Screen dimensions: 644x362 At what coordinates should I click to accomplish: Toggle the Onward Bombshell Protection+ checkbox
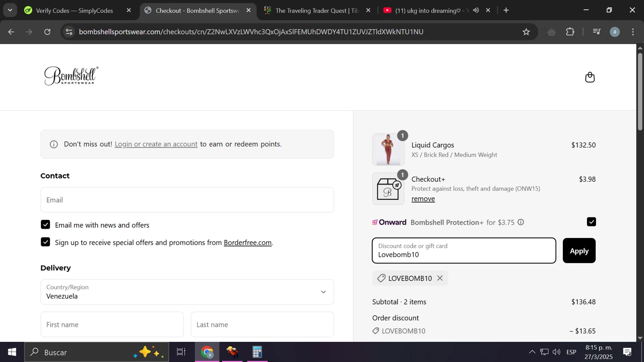pyautogui.click(x=591, y=222)
